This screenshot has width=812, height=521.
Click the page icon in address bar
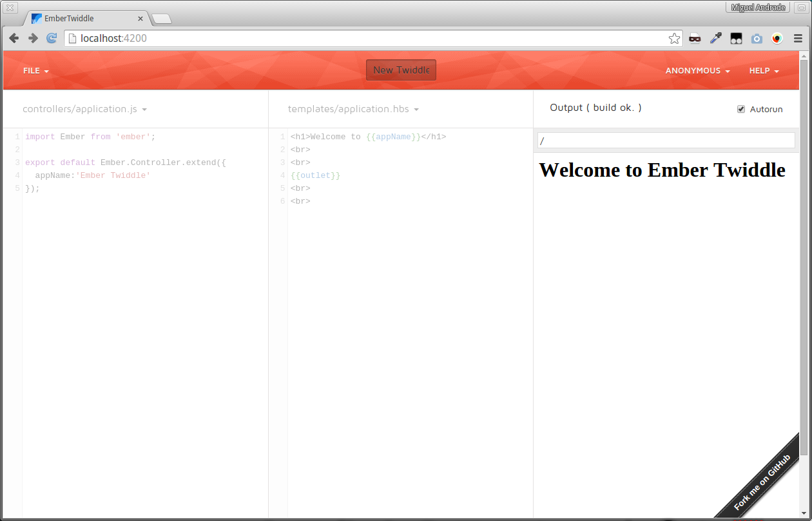click(x=72, y=39)
